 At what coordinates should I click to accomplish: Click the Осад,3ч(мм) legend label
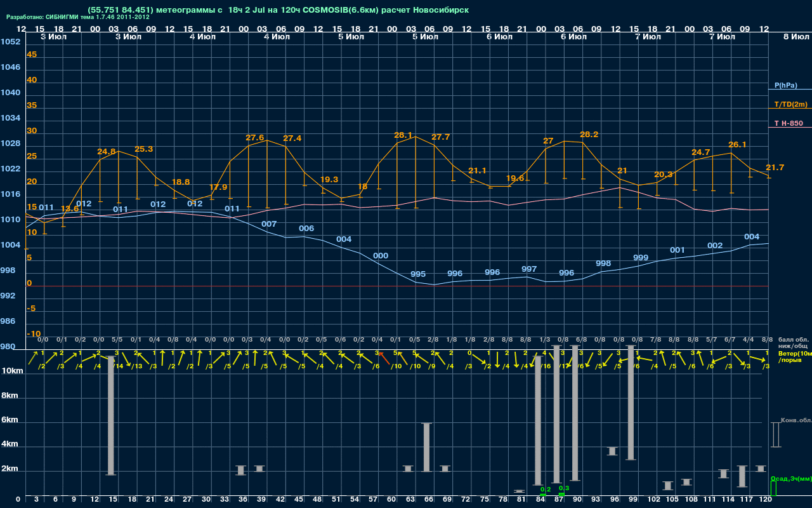(x=791, y=478)
